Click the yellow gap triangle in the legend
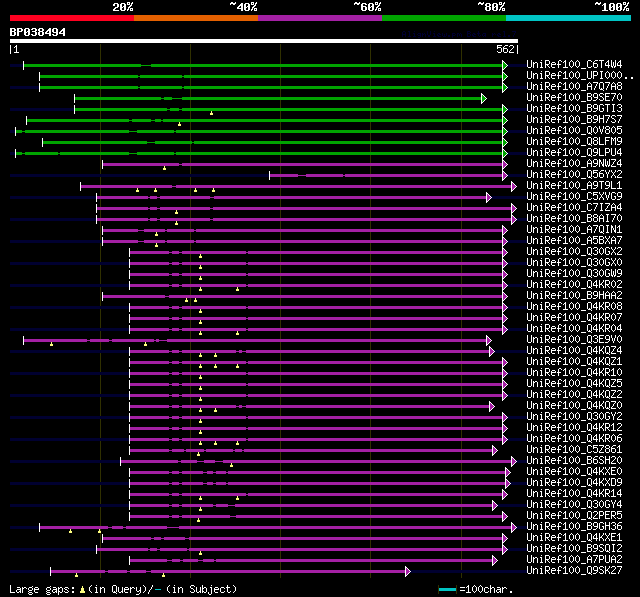Screen dimensions: 640x597 [83, 590]
